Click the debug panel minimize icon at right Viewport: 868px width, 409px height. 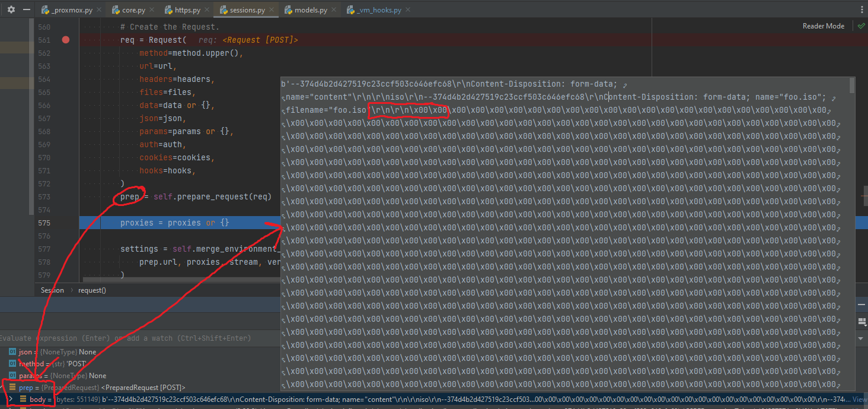(x=862, y=304)
